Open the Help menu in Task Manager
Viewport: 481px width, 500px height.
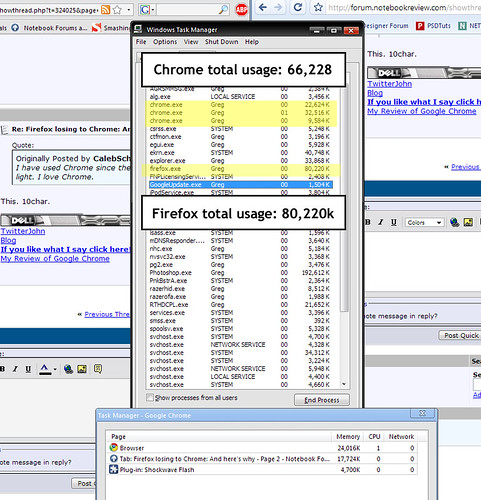click(252, 42)
